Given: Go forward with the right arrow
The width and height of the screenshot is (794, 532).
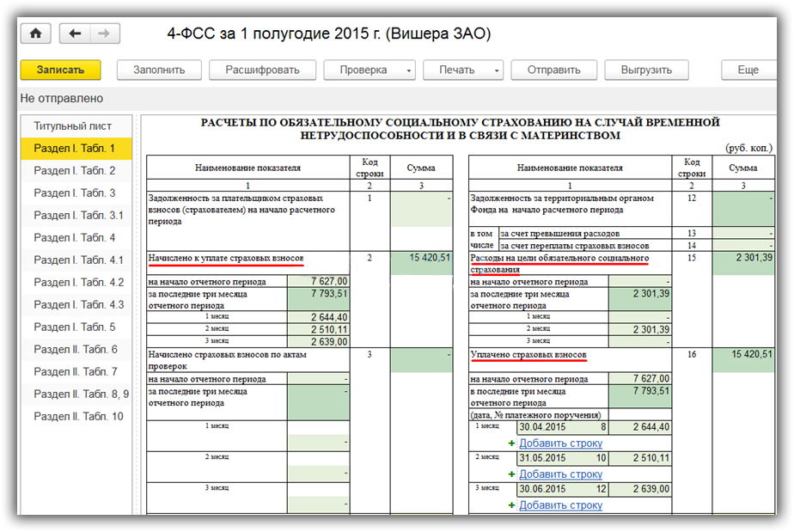Looking at the screenshot, I should [x=103, y=34].
